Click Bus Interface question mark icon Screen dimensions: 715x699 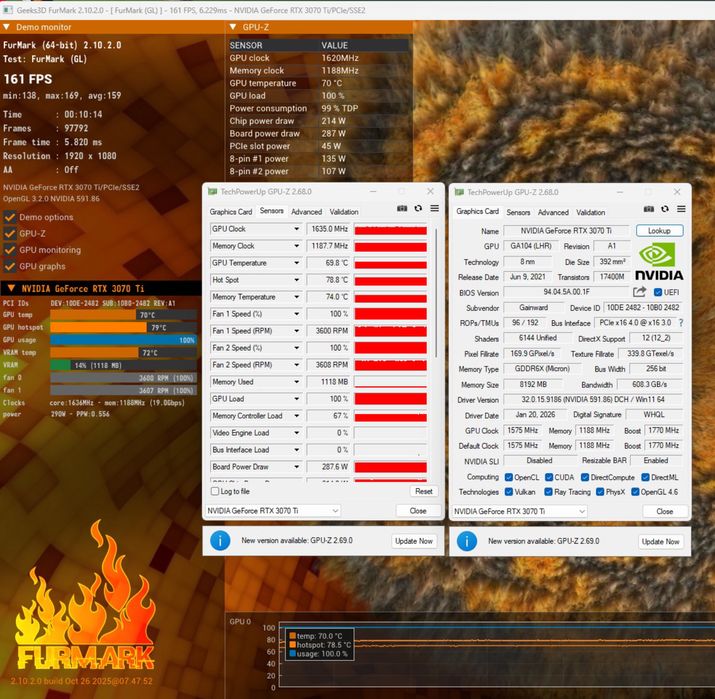tap(681, 323)
